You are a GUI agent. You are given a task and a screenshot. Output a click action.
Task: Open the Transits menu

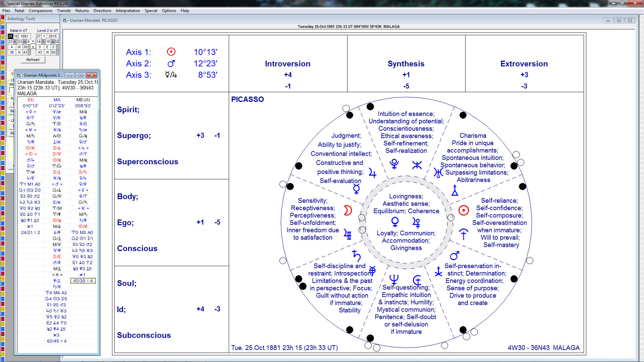64,11
